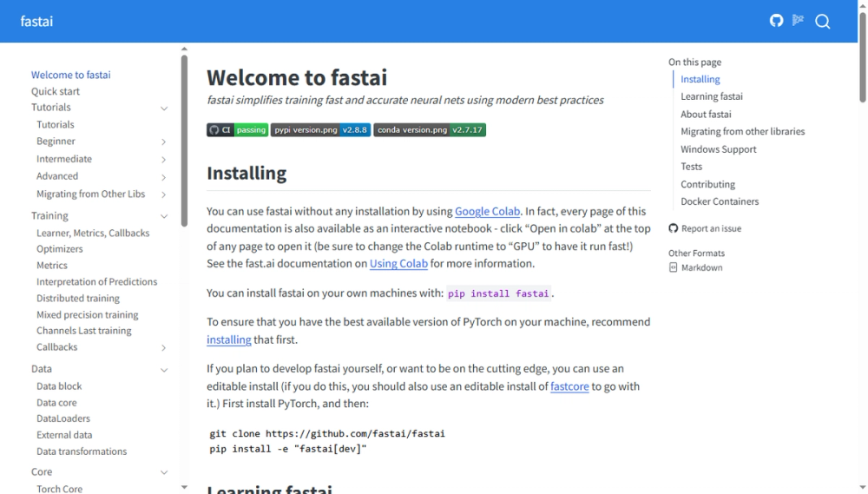This screenshot has width=868, height=494.
Task: Click the conda version v2.7.17 badge
Action: [430, 129]
